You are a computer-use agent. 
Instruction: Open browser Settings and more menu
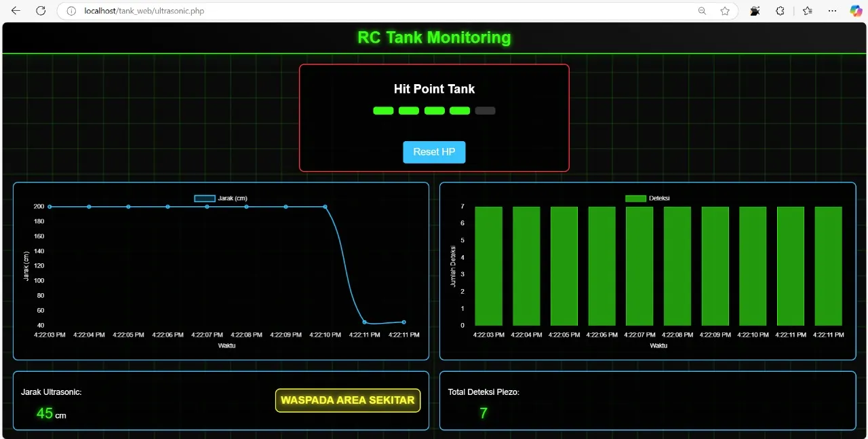[833, 11]
